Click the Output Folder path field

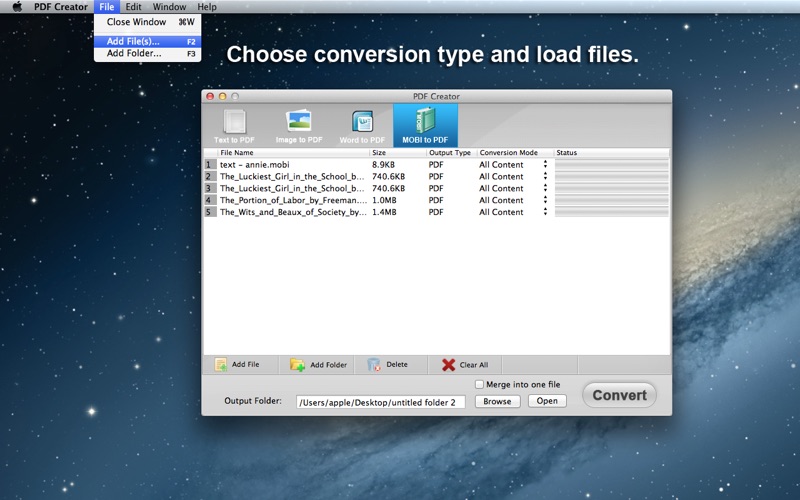[381, 402]
